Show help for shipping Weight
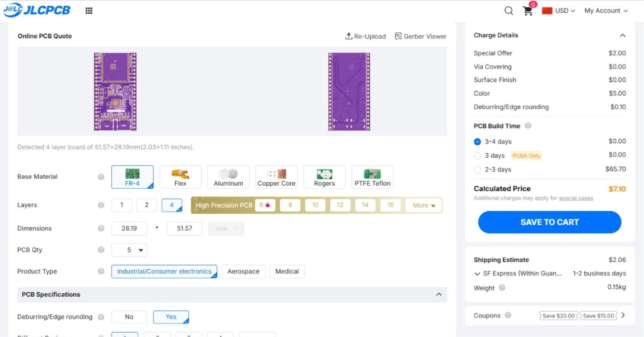The image size is (644, 337). click(502, 288)
